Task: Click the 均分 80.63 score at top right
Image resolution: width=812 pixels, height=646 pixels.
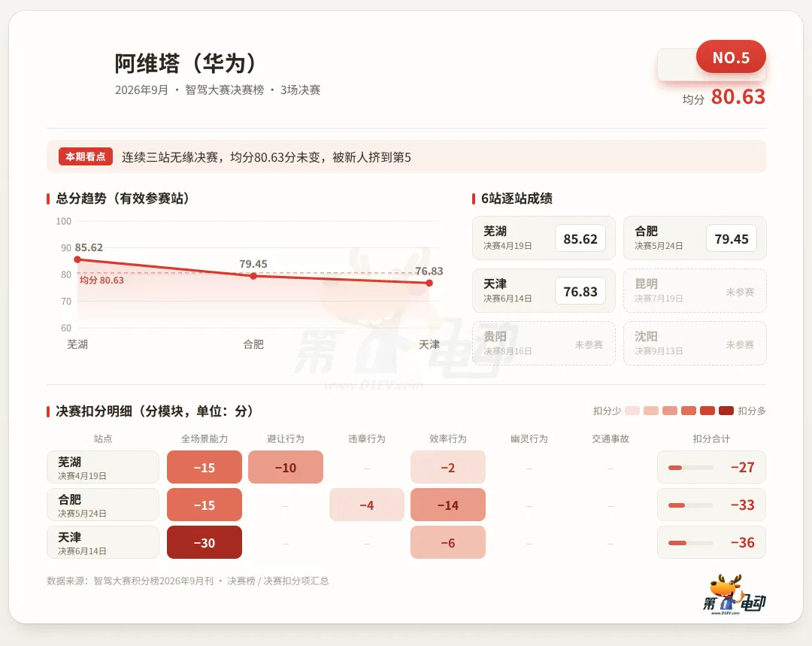Action: click(723, 97)
